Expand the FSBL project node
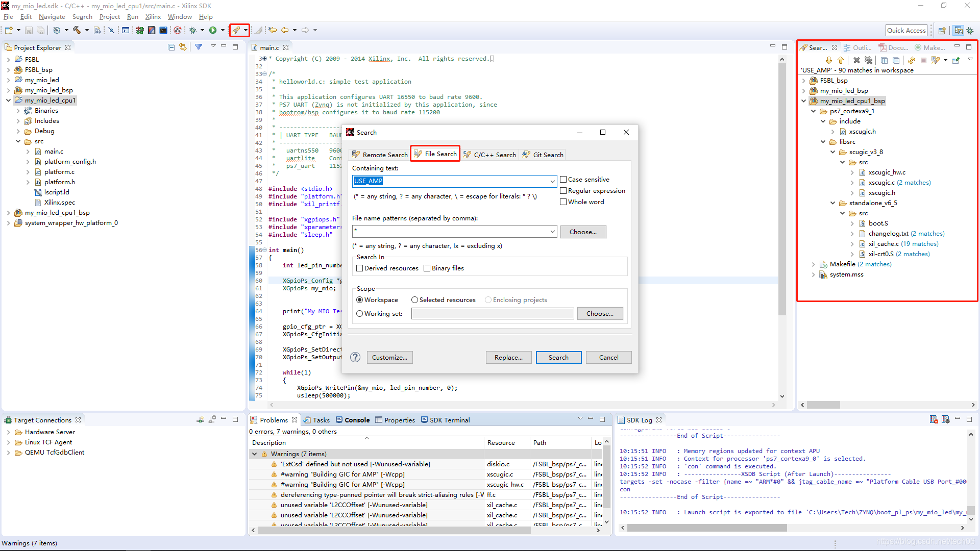 pyautogui.click(x=8, y=60)
